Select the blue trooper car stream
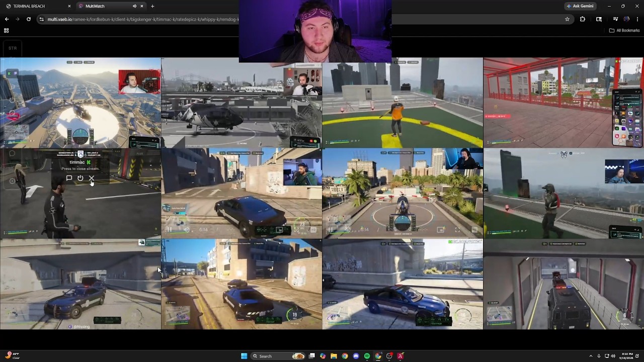The height and width of the screenshot is (362, 644). click(403, 284)
